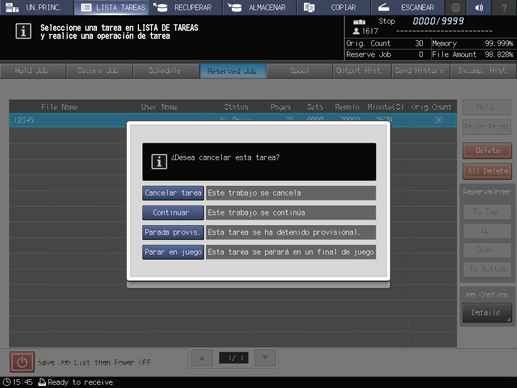
Task: Click the 'Este trabajo se cancela' description
Action: [291, 193]
